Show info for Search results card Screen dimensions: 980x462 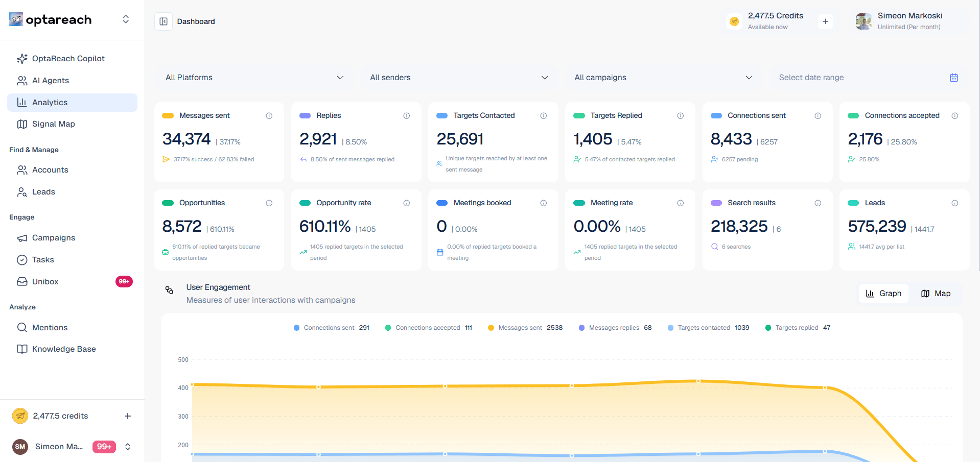pos(818,203)
